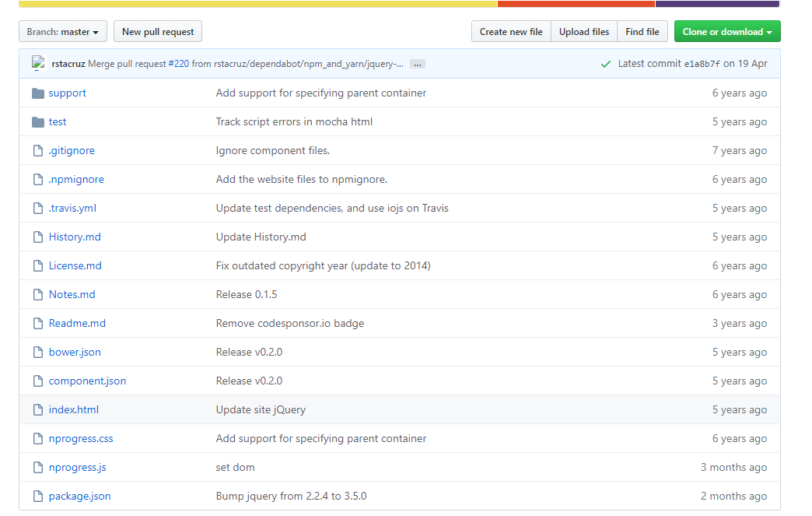
Task: Open the Readme.md file
Action: pos(77,323)
